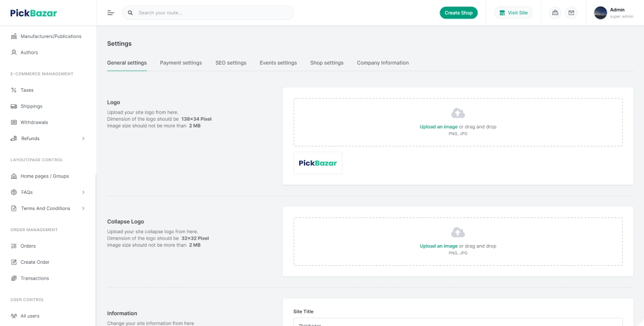The height and width of the screenshot is (326, 644).
Task: Switch to the Payment settings tab
Action: click(x=181, y=63)
